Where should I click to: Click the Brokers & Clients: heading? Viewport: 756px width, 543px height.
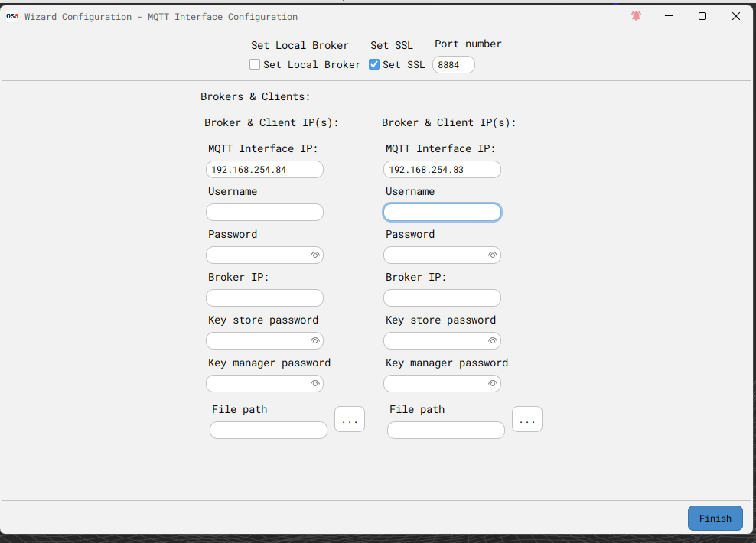point(255,97)
